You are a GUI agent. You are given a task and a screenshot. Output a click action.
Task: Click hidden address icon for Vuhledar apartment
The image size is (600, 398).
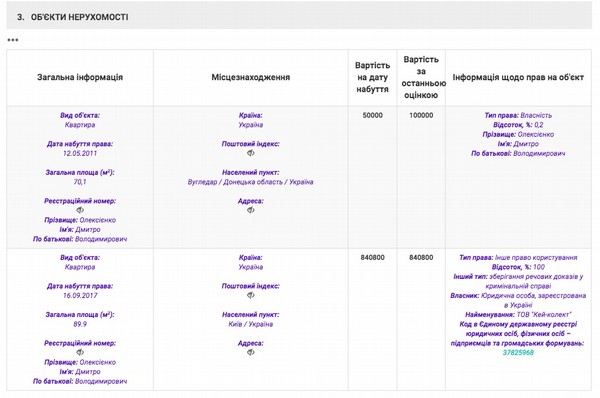(251, 210)
